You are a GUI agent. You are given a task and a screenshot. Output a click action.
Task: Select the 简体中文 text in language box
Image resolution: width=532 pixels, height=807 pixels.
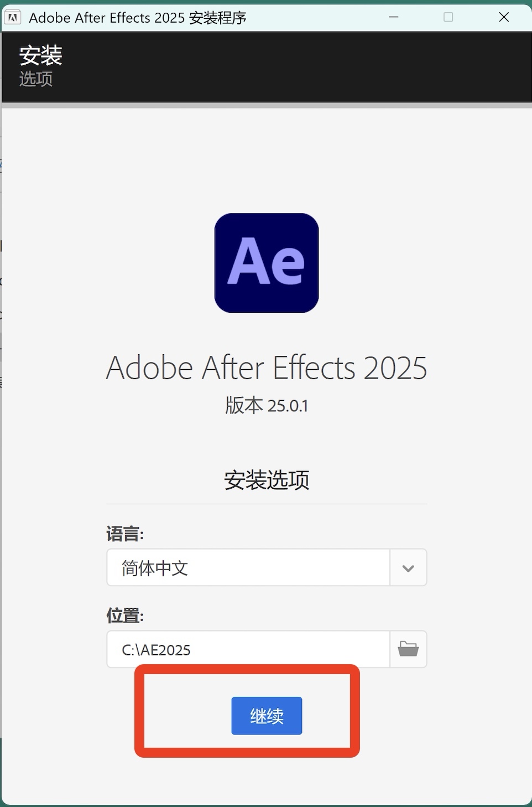[154, 567]
